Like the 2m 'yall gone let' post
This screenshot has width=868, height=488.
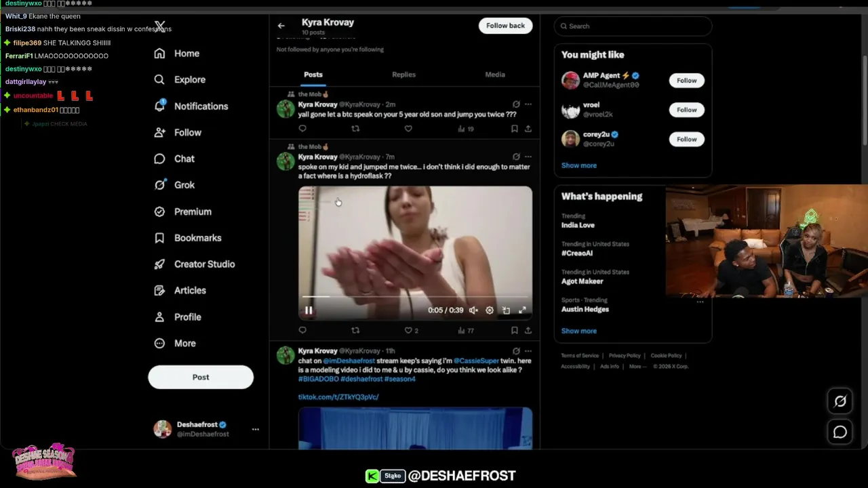tap(408, 129)
